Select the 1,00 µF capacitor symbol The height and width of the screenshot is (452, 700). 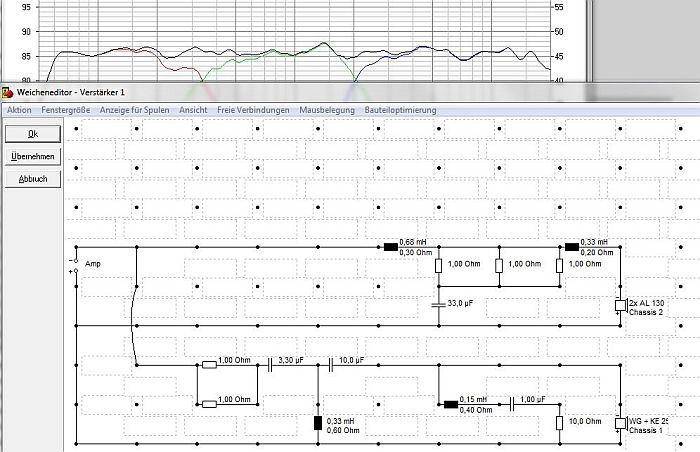point(512,405)
